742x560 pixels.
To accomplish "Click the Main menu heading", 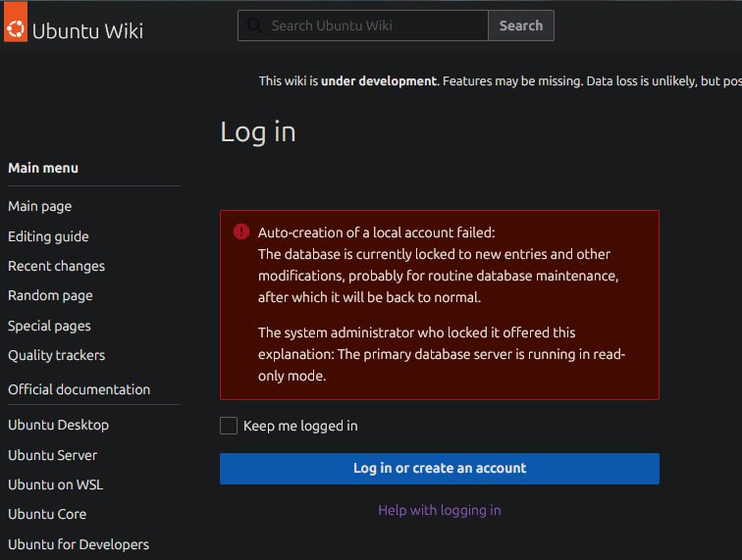I will [x=43, y=168].
